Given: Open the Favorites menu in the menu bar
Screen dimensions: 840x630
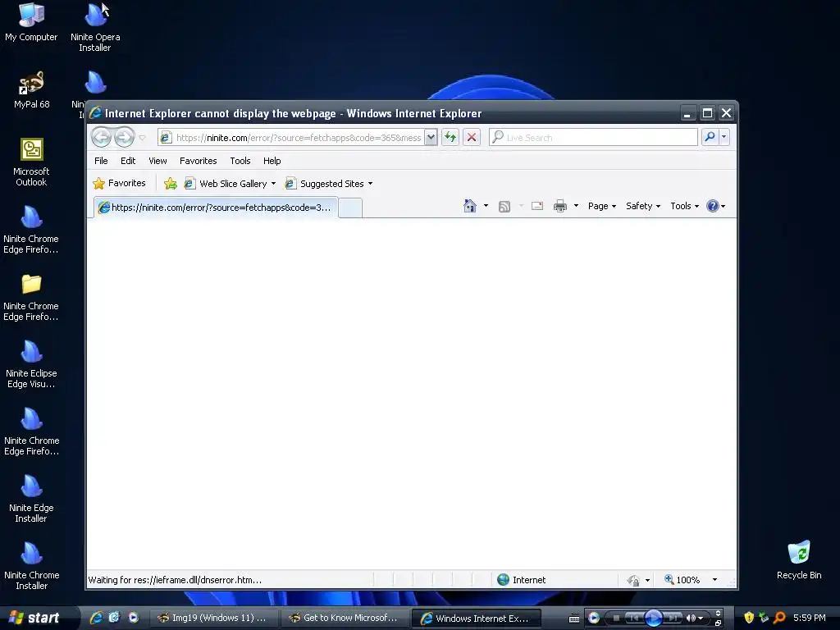Looking at the screenshot, I should [198, 161].
